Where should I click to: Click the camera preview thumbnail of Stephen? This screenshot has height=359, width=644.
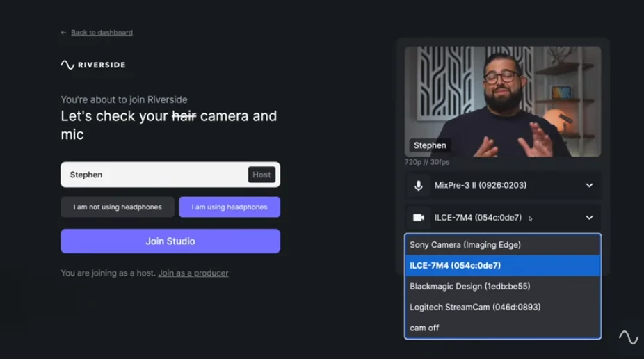[x=503, y=102]
